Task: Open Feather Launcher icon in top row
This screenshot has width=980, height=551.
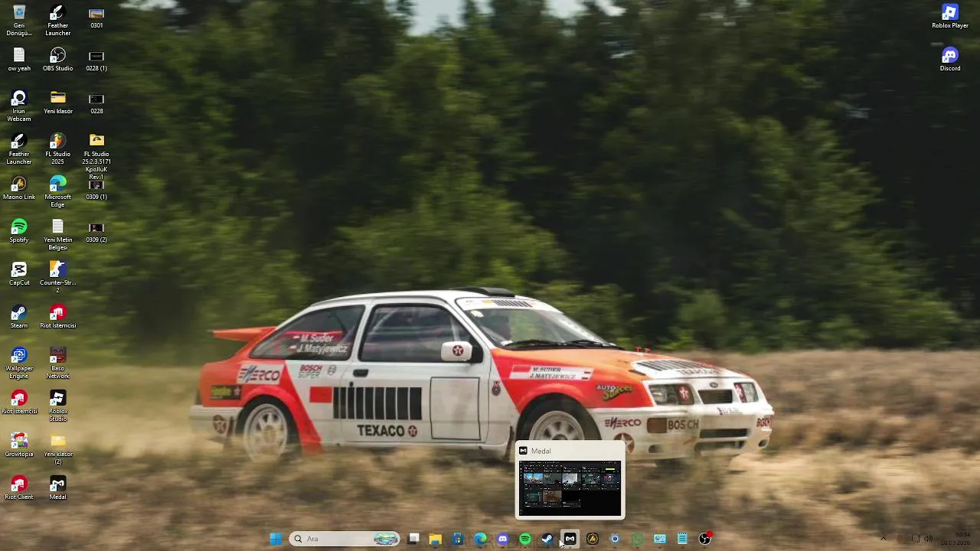Action: coord(57,21)
